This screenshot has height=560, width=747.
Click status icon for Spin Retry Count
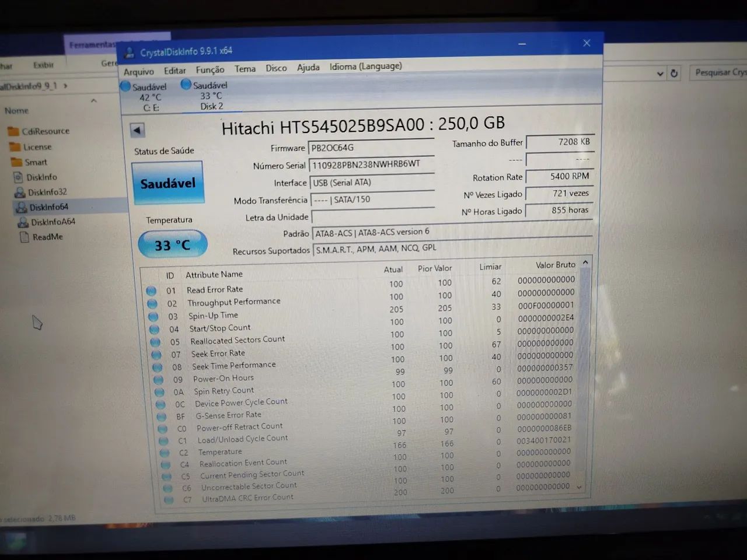click(x=160, y=392)
